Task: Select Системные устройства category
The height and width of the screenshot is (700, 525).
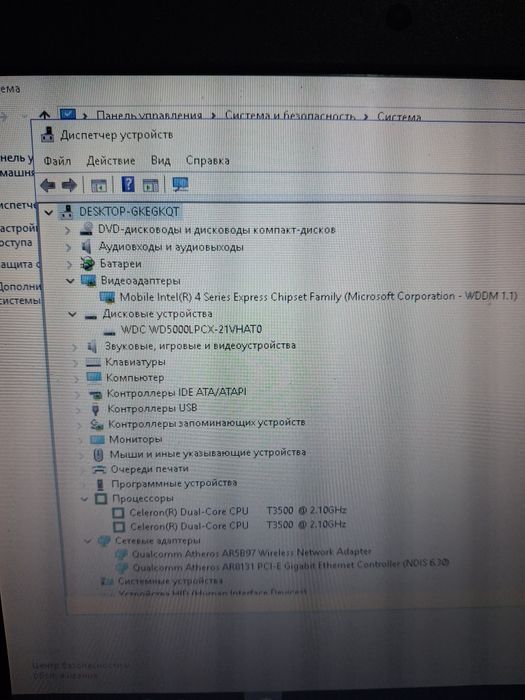Action: click(170, 581)
